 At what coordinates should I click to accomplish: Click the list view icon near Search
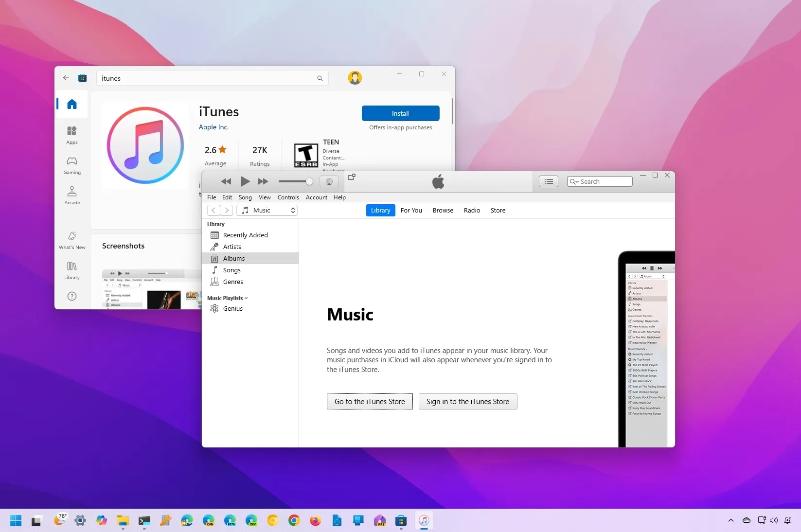(549, 181)
